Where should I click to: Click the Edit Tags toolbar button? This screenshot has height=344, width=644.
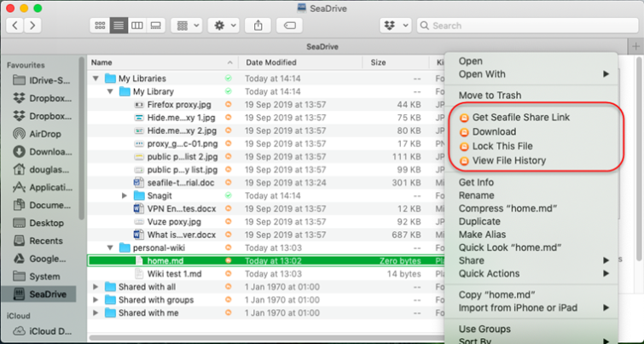coord(289,26)
